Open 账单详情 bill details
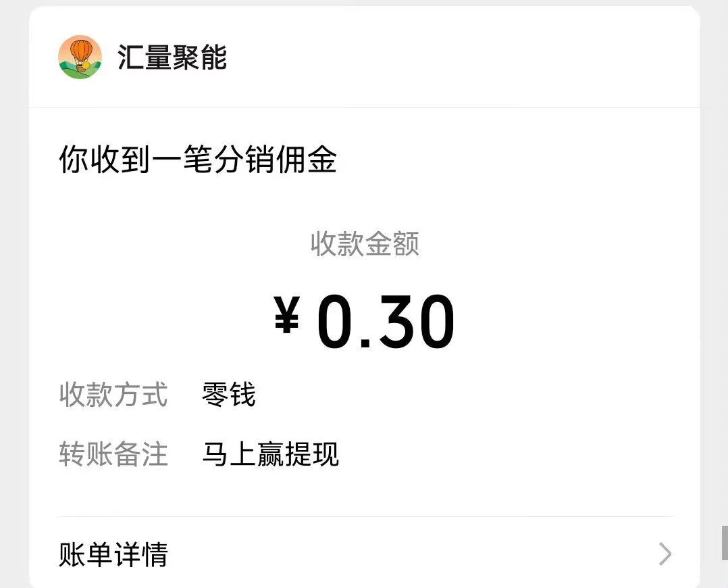Viewport: 728px width, 588px height. point(113,555)
